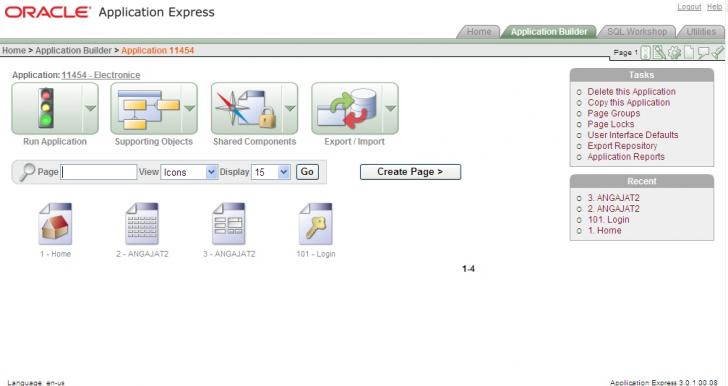Expand the Export / Import dropdown arrow
The image size is (728, 386).
[390, 108]
